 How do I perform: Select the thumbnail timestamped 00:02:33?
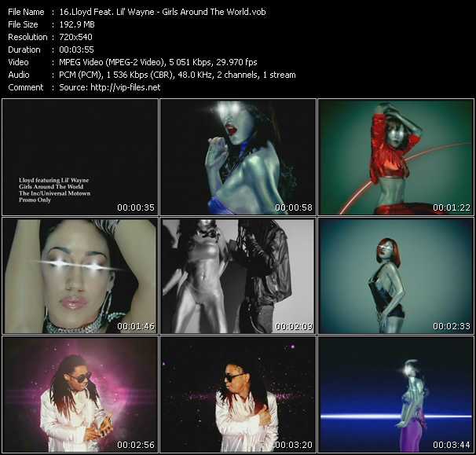[x=396, y=276]
